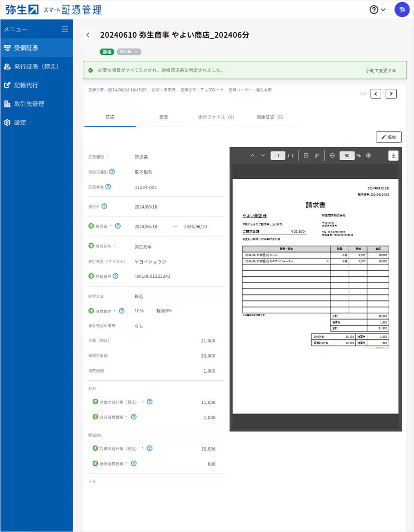Rotate the document in PDF viewer
Screen dimensions: 414x532
316,155
